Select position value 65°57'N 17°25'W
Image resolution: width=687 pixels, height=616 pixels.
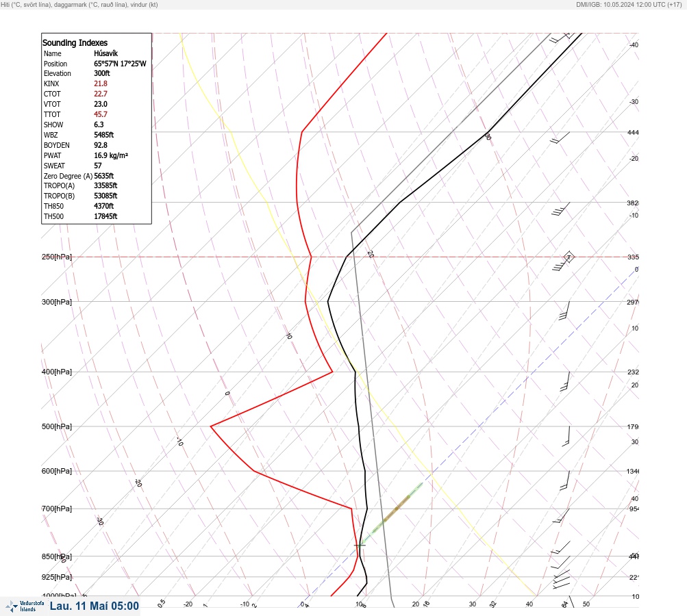pyautogui.click(x=120, y=64)
